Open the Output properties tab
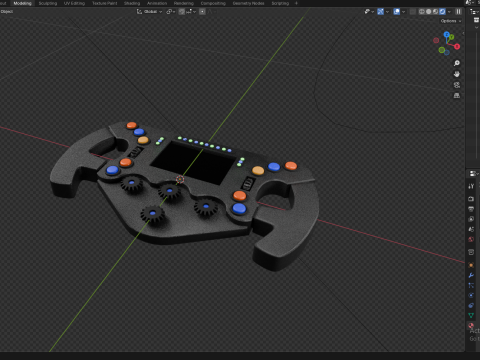 [471, 209]
